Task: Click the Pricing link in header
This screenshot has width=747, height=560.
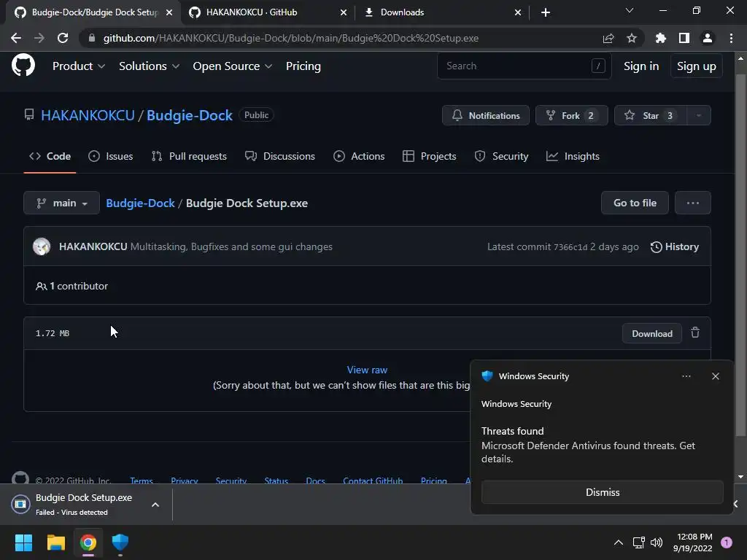Action: pos(303,66)
